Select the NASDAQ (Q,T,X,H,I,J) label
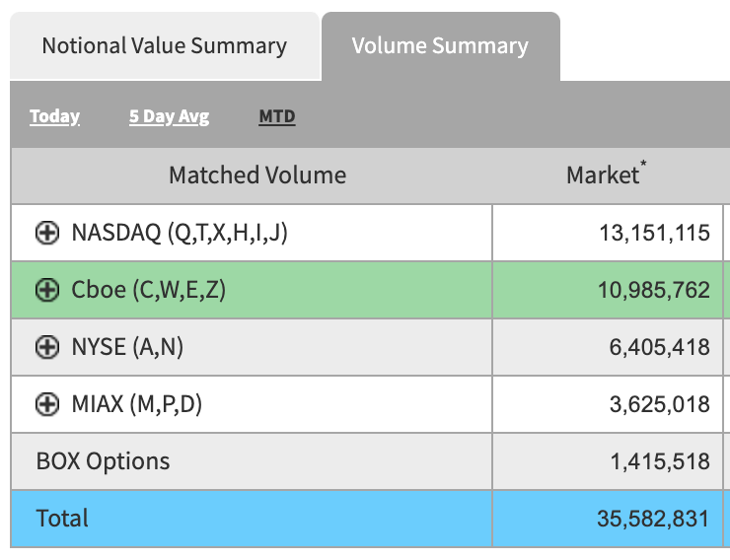 [x=180, y=233]
